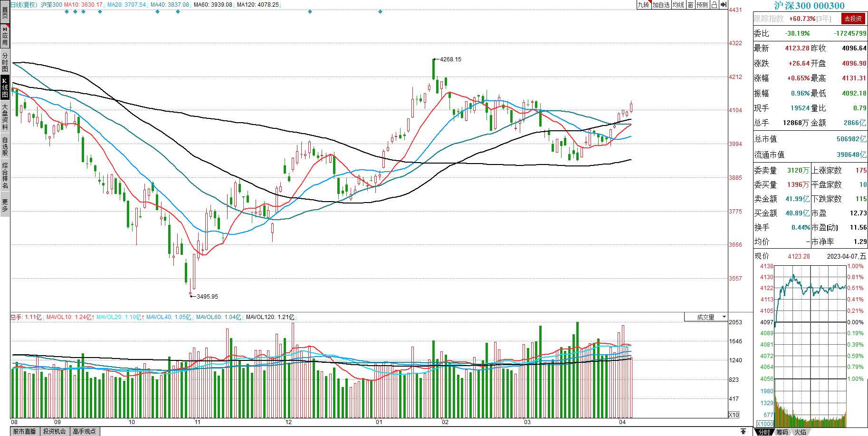
Task: Click the lock icon in chart toolbar
Action: pos(714,5)
